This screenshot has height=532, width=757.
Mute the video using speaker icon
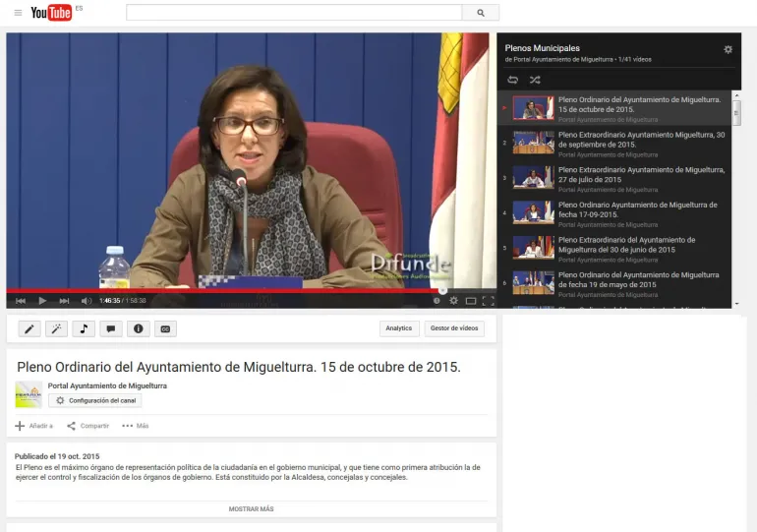click(86, 301)
